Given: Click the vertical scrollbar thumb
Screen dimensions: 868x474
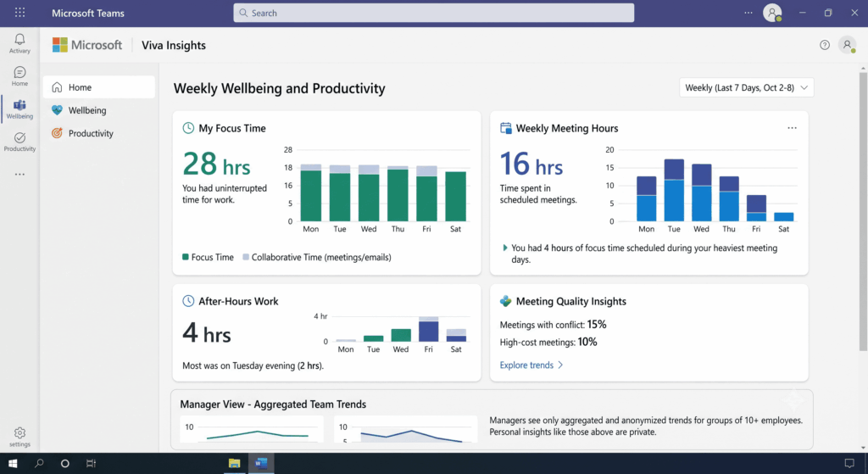Looking at the screenshot, I should pos(863,210).
